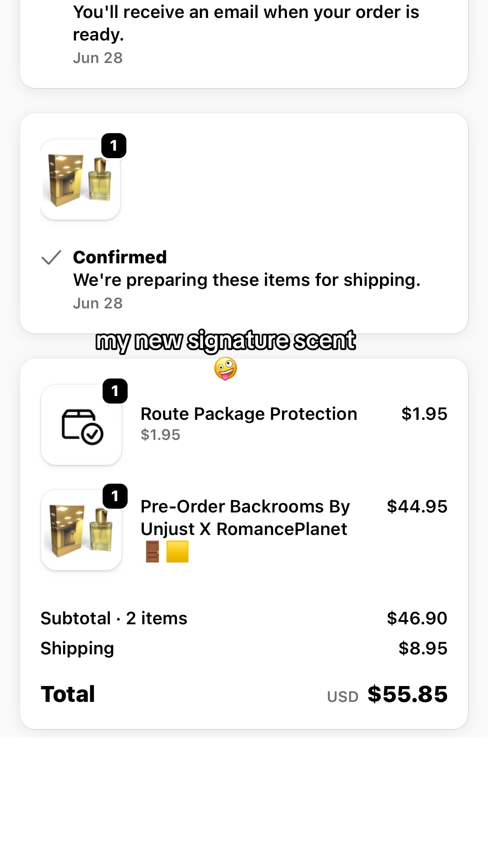Click the Subtotal 2 items row
This screenshot has width=488, height=868.
(x=244, y=618)
